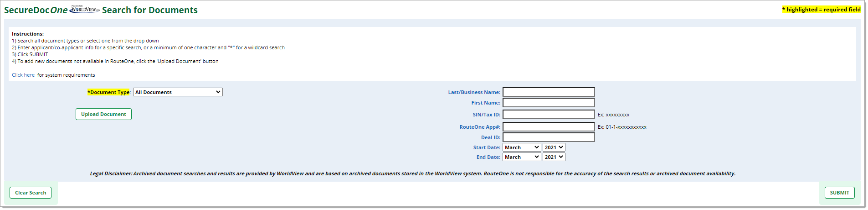868x210 pixels.
Task: Click the SUBMIT button
Action: click(x=839, y=193)
